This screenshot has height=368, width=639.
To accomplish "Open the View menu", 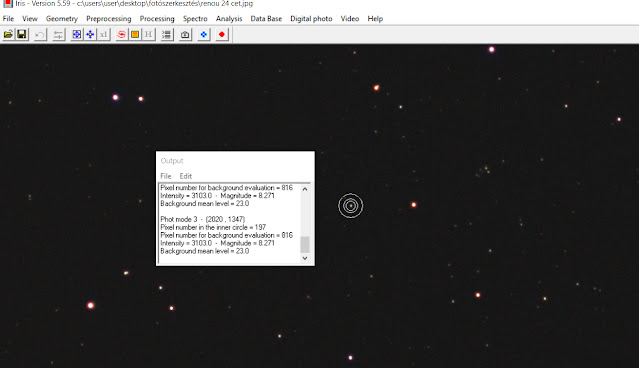I will point(30,19).
